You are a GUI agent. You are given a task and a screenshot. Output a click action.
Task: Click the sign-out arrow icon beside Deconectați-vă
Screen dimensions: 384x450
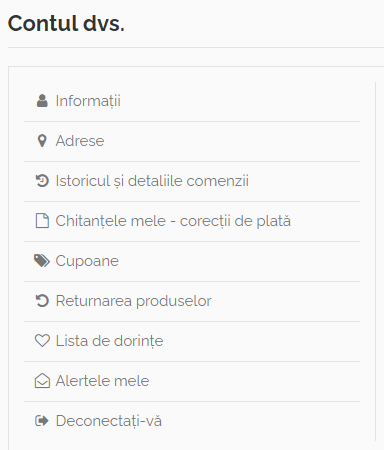[x=42, y=421]
